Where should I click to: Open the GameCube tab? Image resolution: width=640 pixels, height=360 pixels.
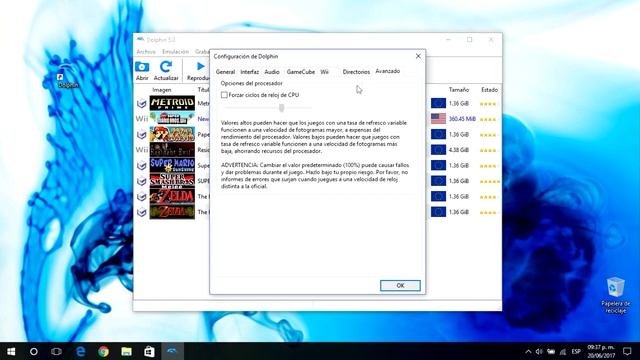(300, 72)
